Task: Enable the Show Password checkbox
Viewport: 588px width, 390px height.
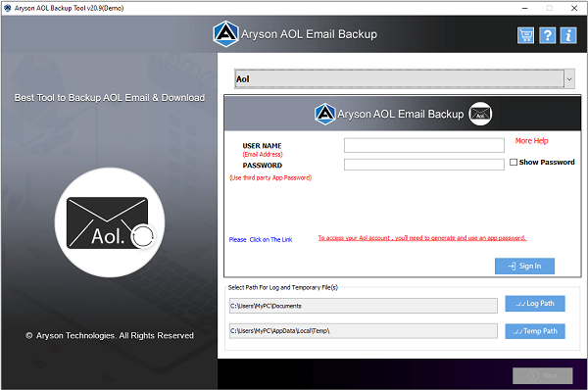Action: [x=514, y=162]
